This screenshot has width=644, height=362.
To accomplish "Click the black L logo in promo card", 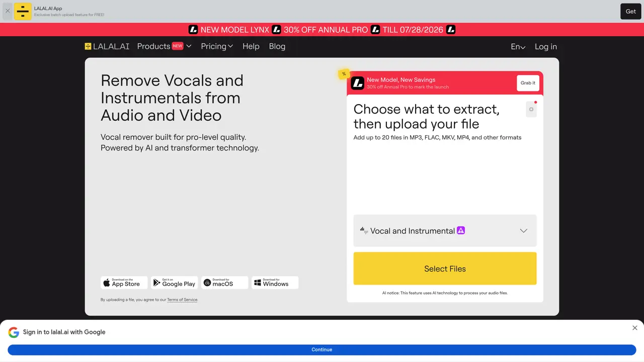I will 357,83.
